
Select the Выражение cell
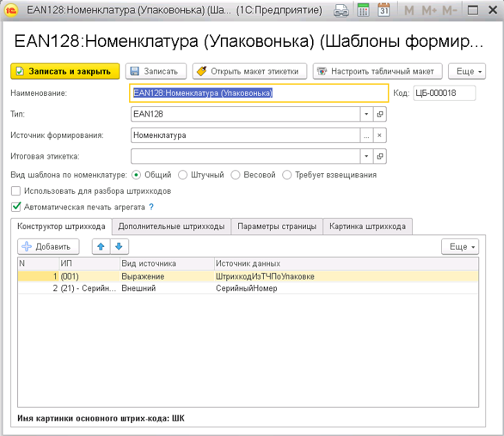[x=167, y=277]
